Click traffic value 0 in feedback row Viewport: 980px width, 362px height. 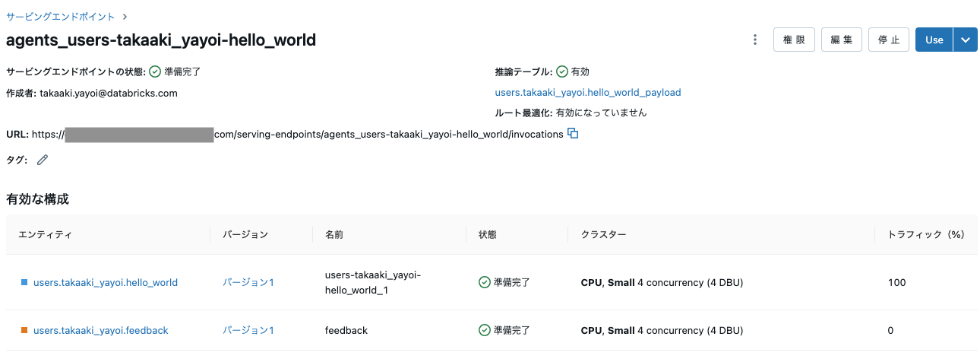click(x=890, y=330)
